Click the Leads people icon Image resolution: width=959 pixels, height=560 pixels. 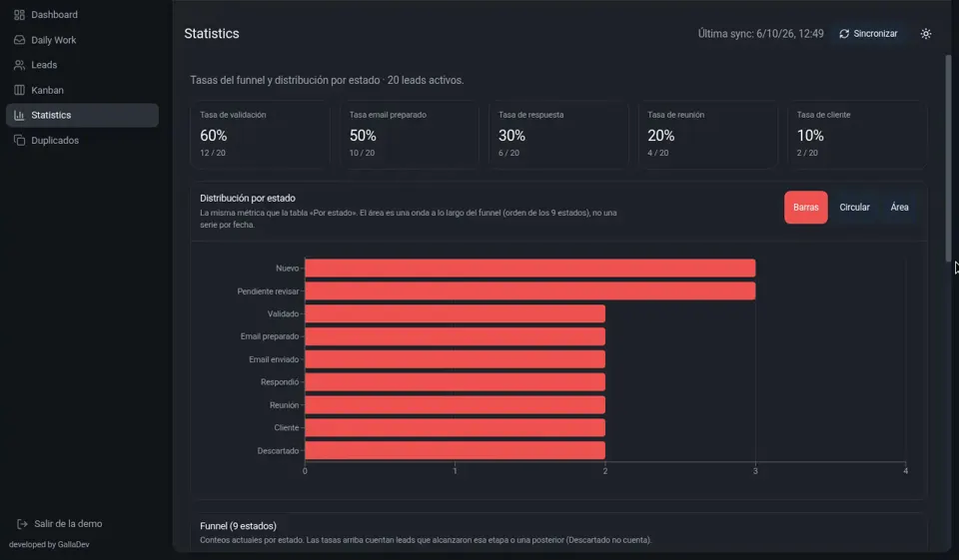[x=20, y=65]
